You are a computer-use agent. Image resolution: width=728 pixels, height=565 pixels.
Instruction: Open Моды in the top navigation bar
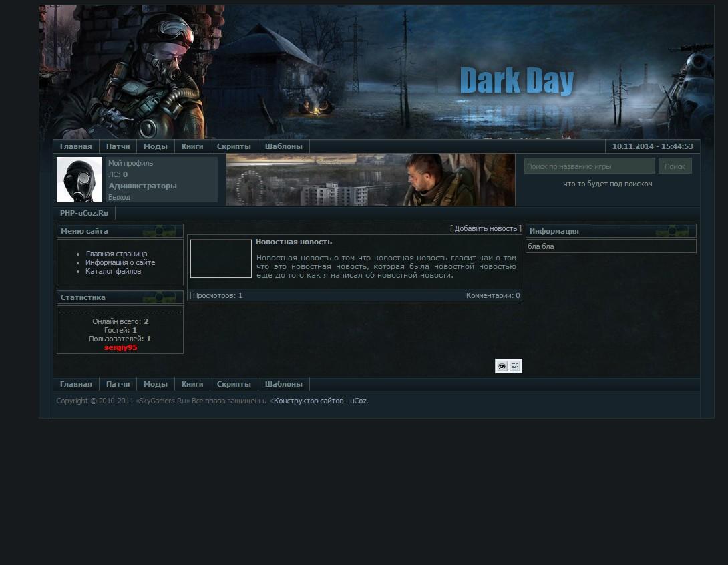click(x=155, y=146)
